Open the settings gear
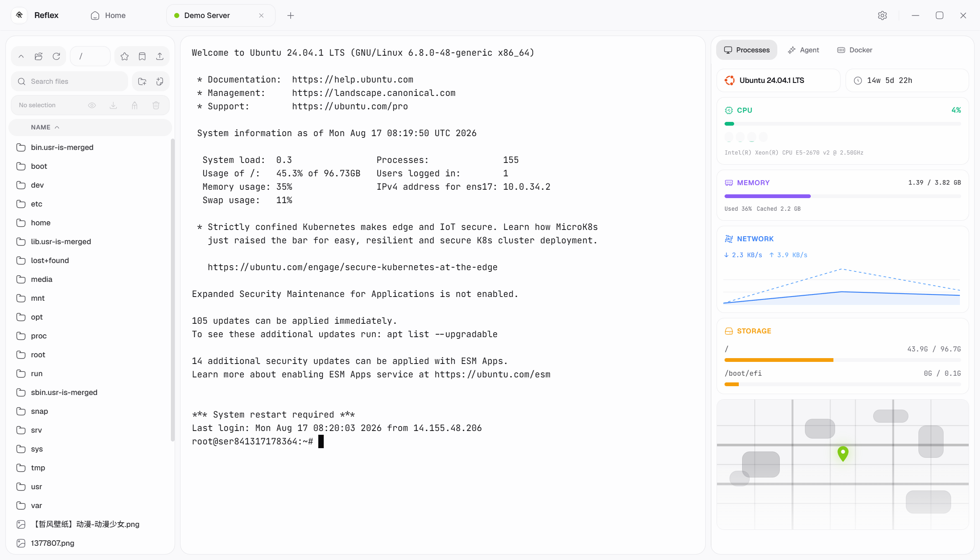This screenshot has height=560, width=980. point(882,15)
